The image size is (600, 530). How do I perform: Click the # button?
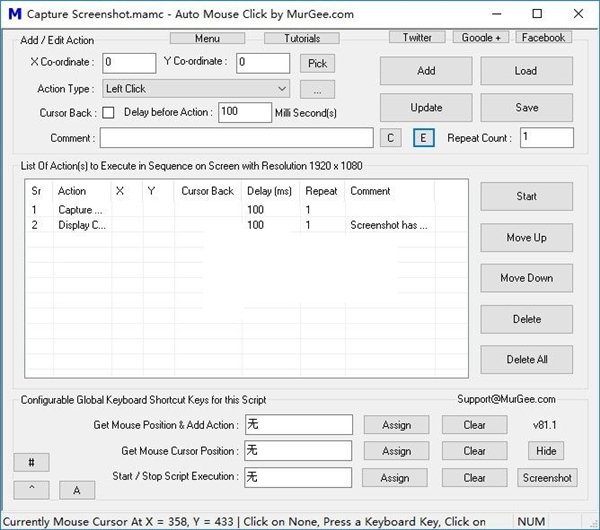pyautogui.click(x=31, y=462)
